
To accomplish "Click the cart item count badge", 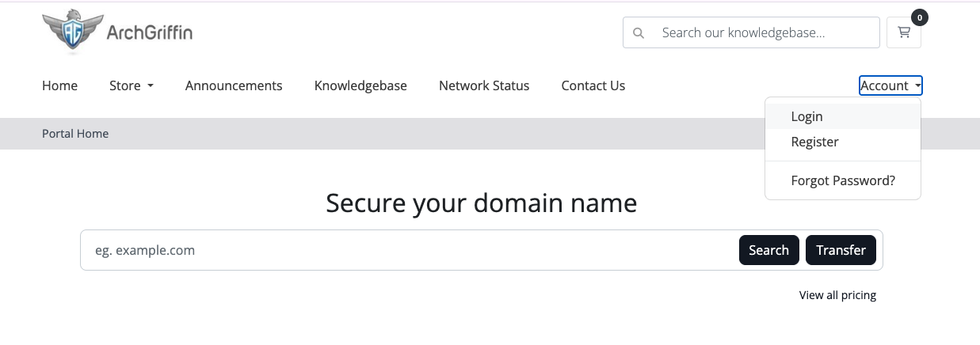I will (919, 17).
